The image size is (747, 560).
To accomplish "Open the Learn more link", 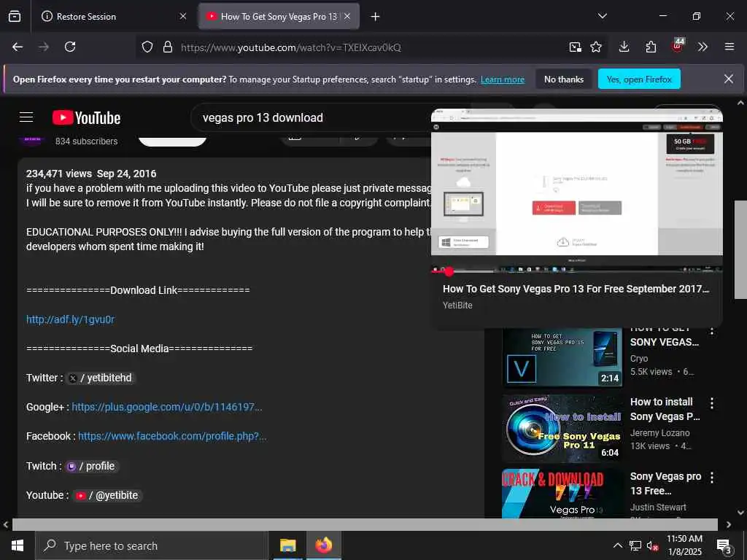I will click(x=502, y=79).
